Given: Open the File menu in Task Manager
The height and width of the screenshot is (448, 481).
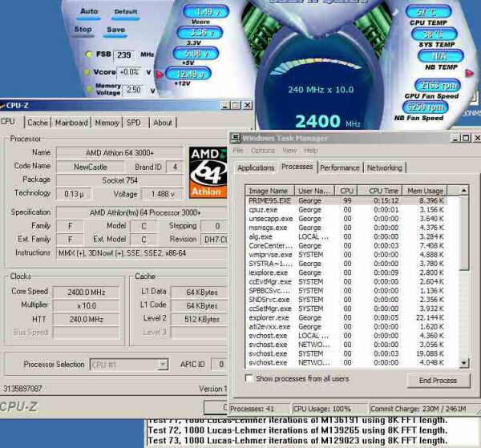Looking at the screenshot, I should point(238,151).
